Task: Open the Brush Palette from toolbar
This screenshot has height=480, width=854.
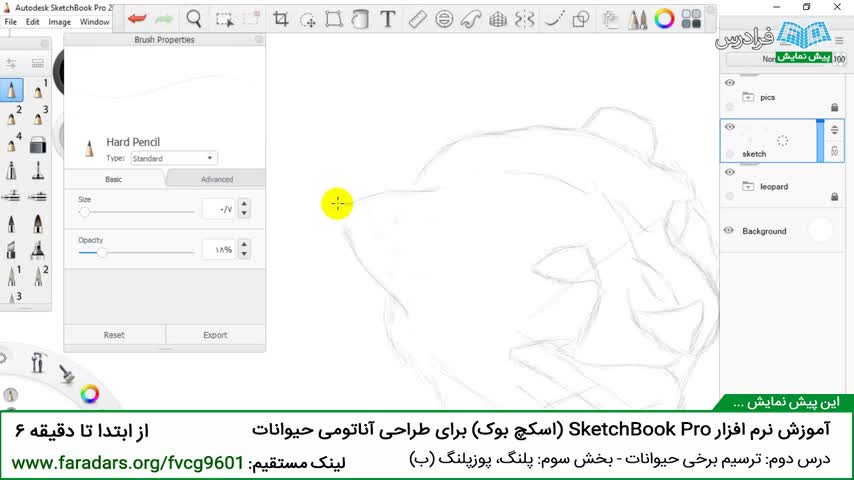Action: pos(637,20)
